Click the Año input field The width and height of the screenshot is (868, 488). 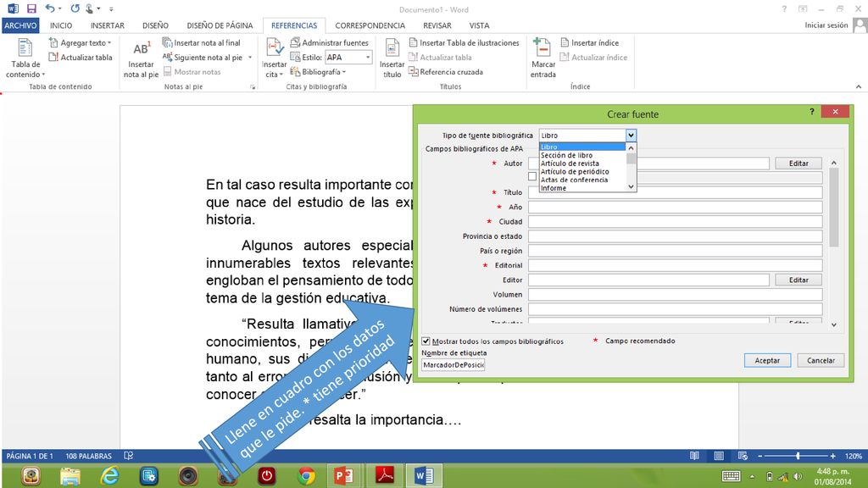tap(675, 207)
